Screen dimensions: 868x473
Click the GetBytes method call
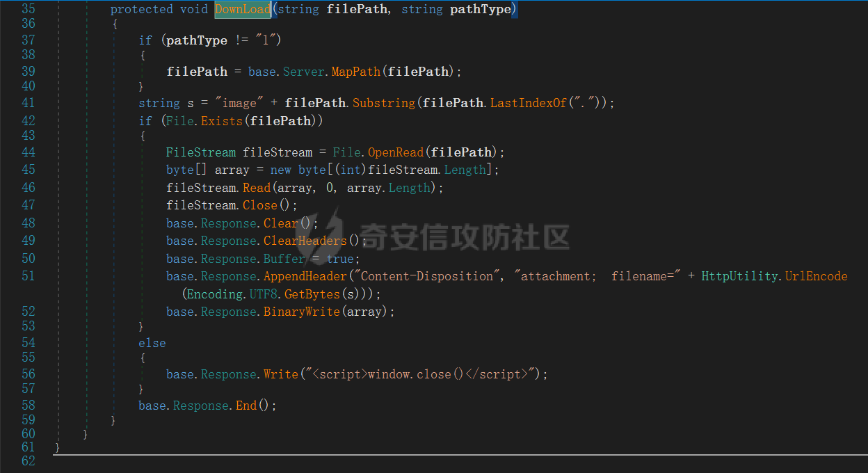[312, 294]
